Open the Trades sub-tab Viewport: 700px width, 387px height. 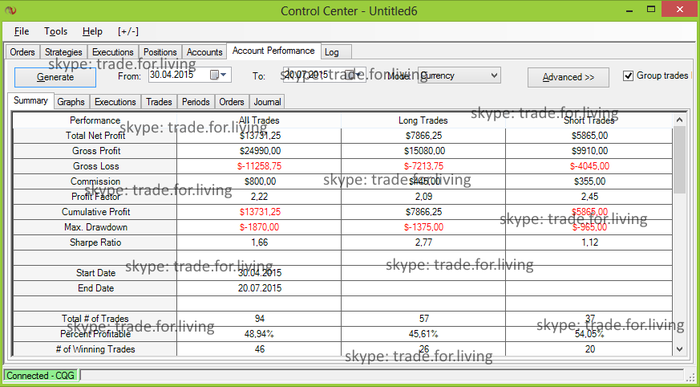[x=159, y=102]
